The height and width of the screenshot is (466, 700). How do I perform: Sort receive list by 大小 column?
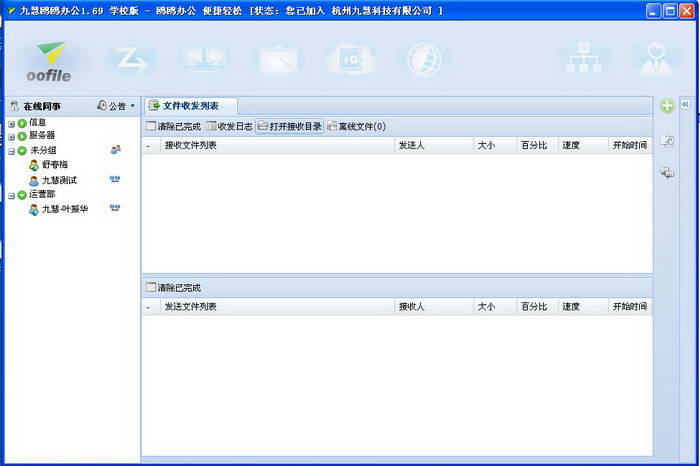pyautogui.click(x=495, y=146)
